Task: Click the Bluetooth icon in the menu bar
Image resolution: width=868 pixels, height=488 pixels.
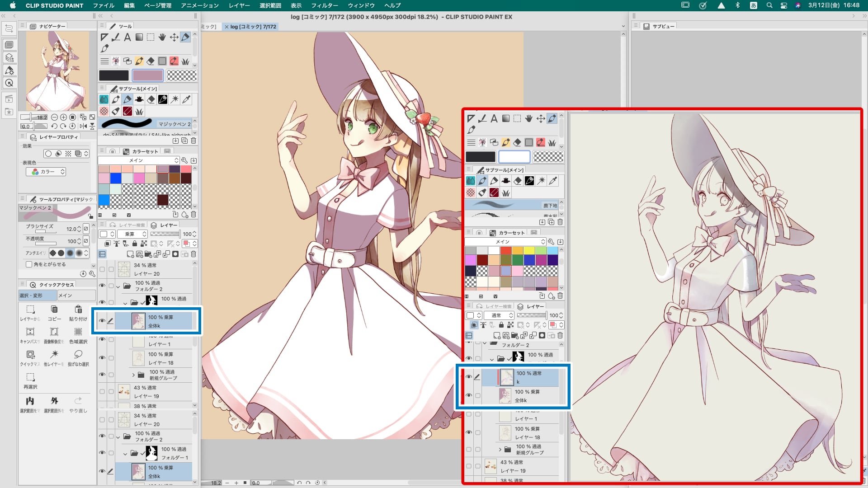Action: point(737,5)
